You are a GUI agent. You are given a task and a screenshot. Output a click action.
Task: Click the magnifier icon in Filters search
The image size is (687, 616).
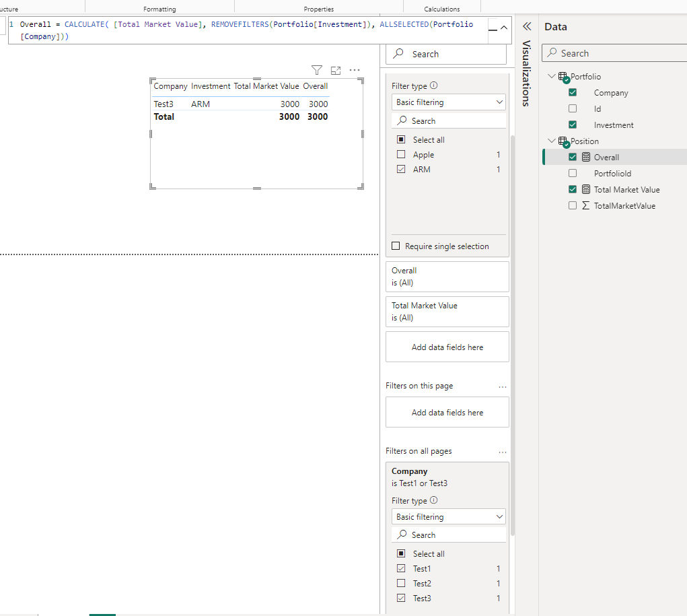[398, 53]
